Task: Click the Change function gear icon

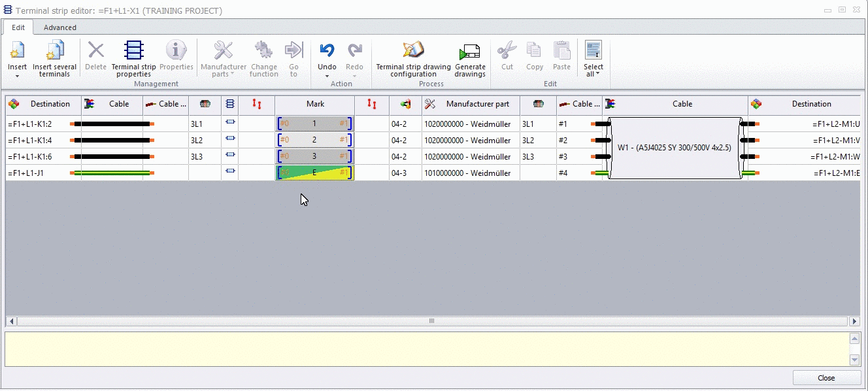Action: pyautogui.click(x=263, y=50)
